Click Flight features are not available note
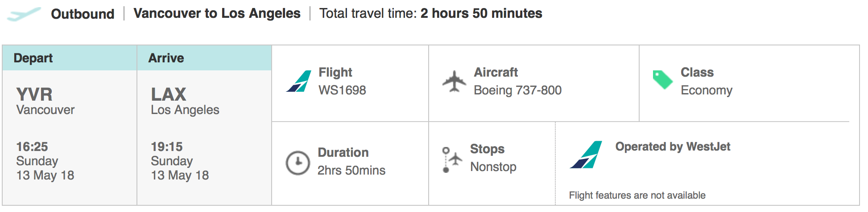This screenshot has width=868, height=212. click(x=637, y=195)
